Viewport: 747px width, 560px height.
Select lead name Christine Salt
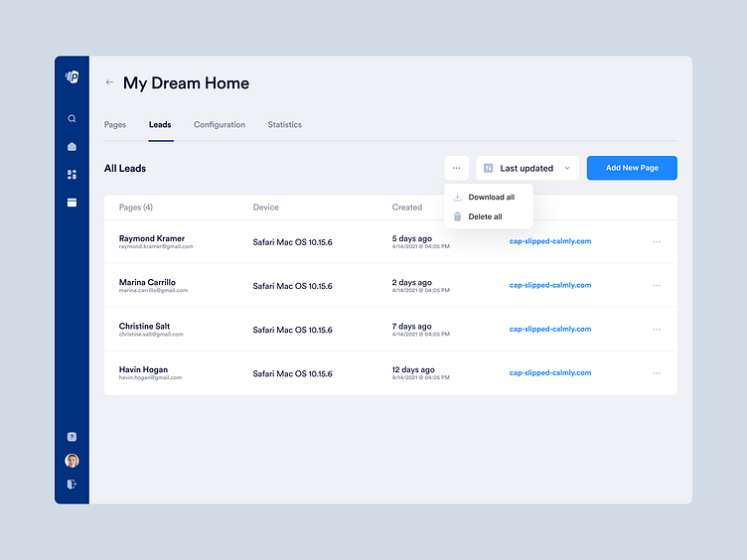point(144,326)
